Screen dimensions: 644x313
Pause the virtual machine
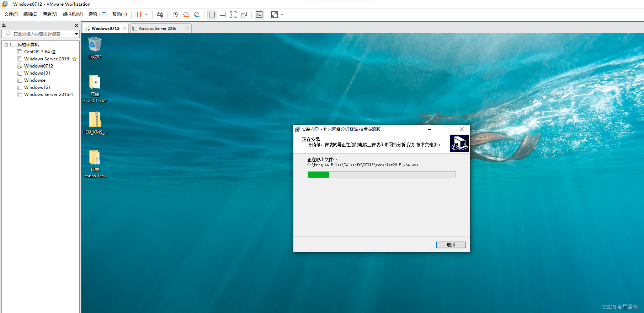pyautogui.click(x=139, y=15)
